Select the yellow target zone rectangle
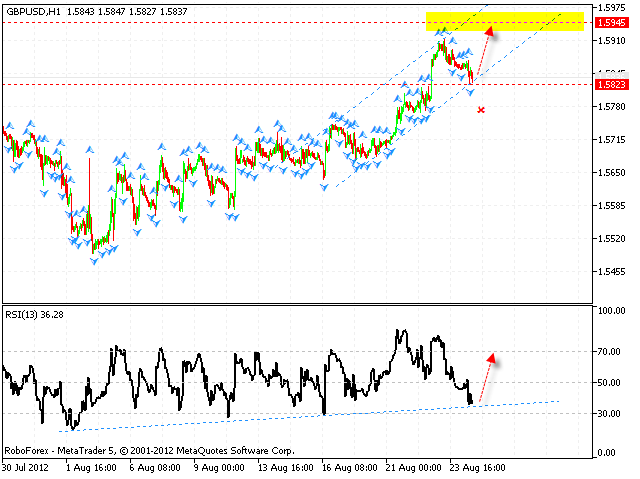 504,21
